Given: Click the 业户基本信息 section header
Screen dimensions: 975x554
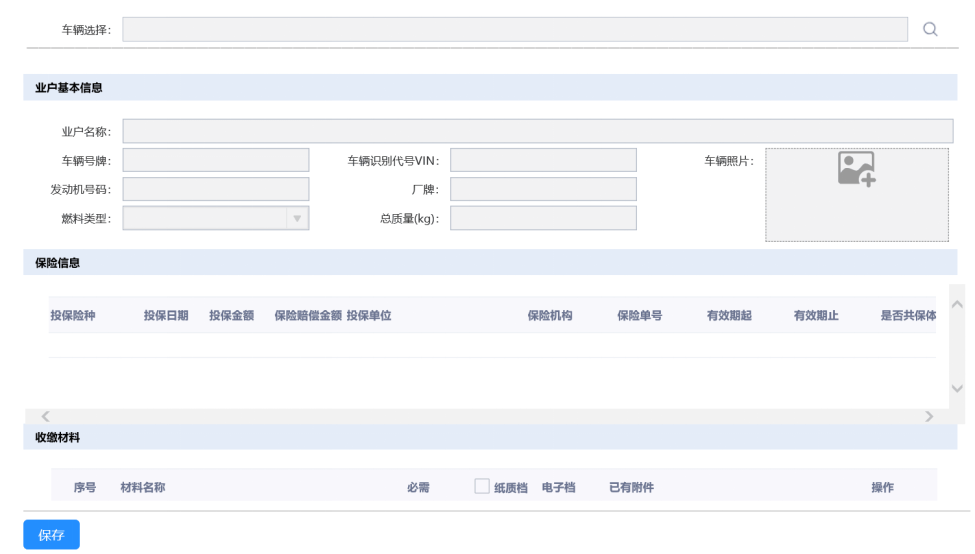Looking at the screenshot, I should pos(490,88).
